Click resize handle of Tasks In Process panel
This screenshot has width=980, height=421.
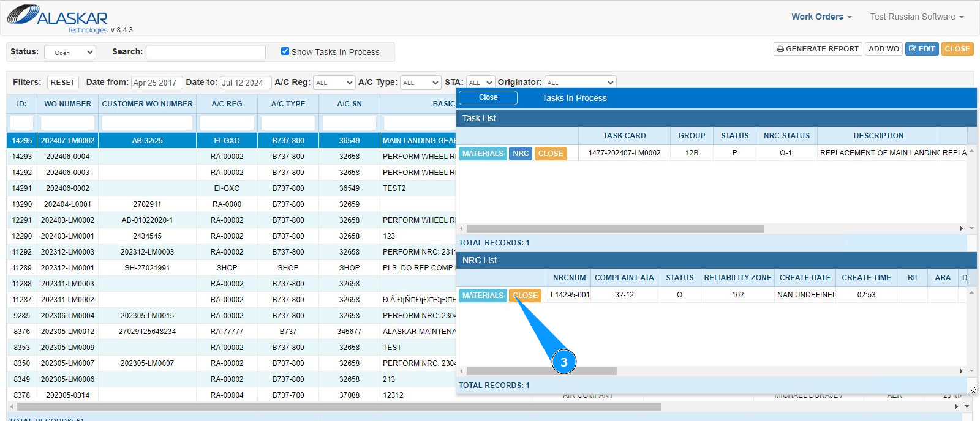tap(972, 389)
